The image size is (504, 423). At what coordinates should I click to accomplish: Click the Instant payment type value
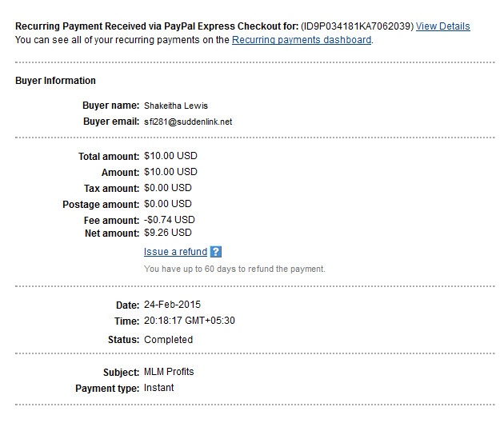point(158,388)
